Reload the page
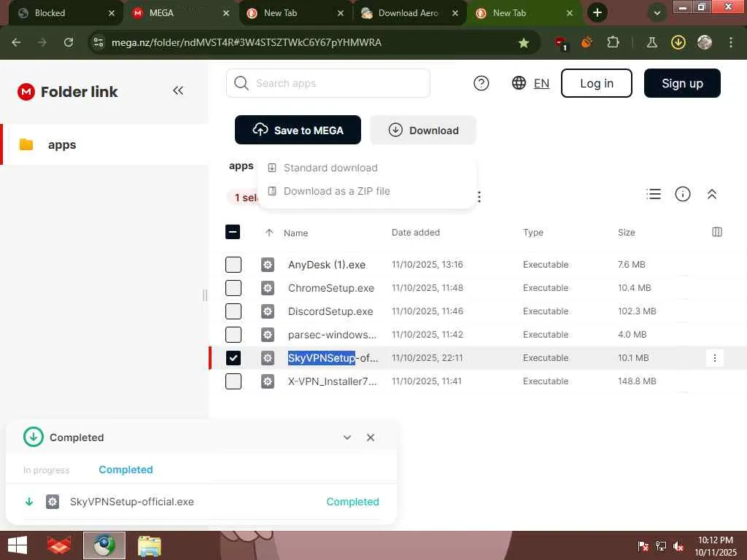Viewport: 747px width, 560px height. click(x=69, y=42)
